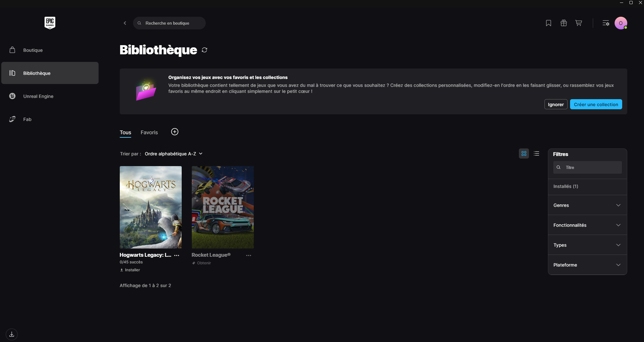The width and height of the screenshot is (644, 342).
Task: Expand the Genres filter
Action: click(587, 205)
